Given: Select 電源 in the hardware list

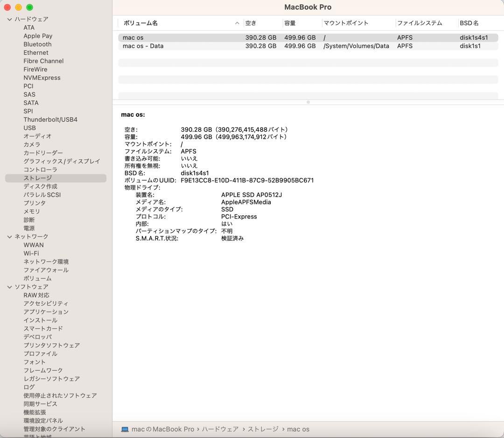Looking at the screenshot, I should tap(29, 228).
